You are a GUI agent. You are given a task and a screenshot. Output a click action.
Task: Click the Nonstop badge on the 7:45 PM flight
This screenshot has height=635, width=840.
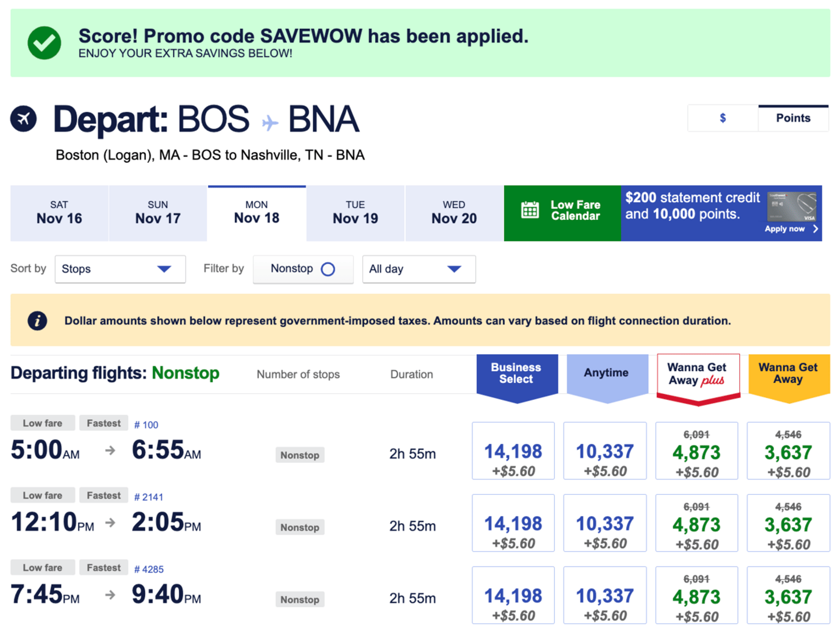pos(300,599)
